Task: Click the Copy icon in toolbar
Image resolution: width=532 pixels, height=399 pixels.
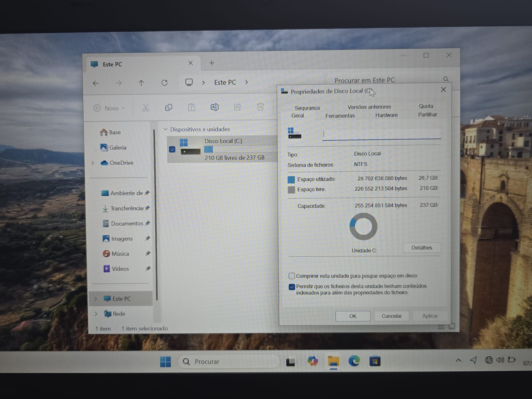Action: (169, 107)
